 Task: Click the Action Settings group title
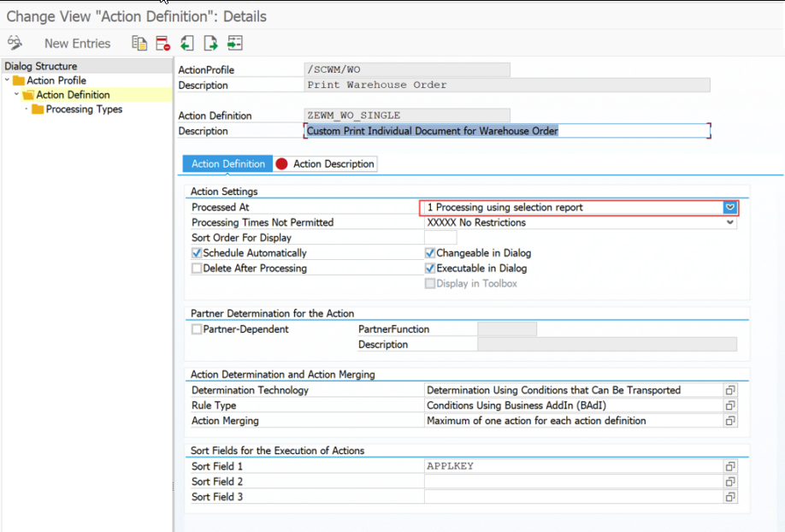(x=224, y=192)
